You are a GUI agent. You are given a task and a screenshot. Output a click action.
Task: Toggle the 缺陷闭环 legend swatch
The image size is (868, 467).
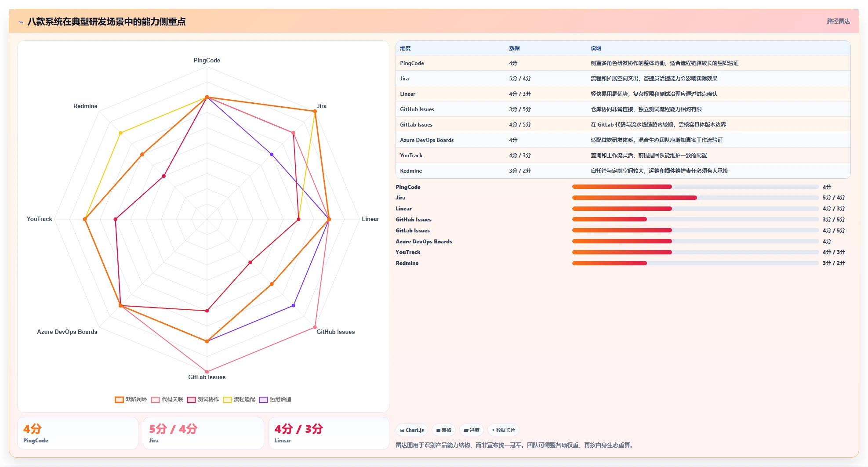(119, 399)
